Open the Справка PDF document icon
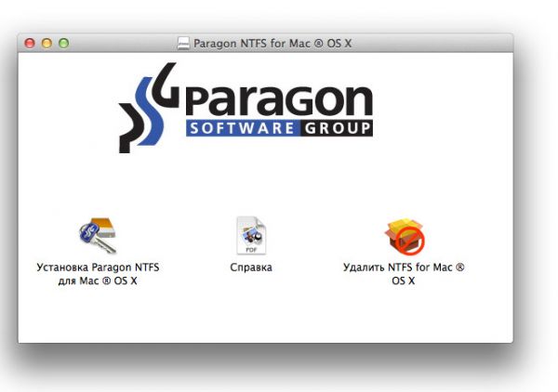This screenshot has width=558, height=392. click(251, 235)
